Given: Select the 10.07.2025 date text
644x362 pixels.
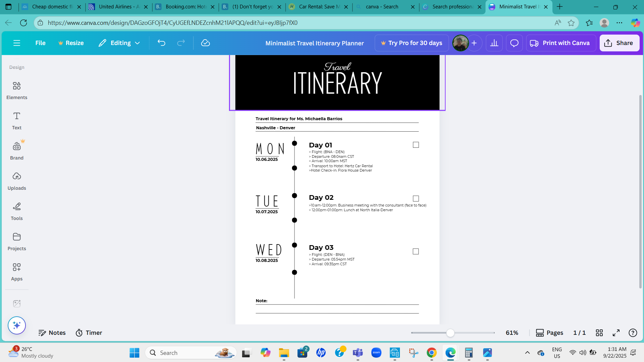Looking at the screenshot, I should tap(267, 212).
